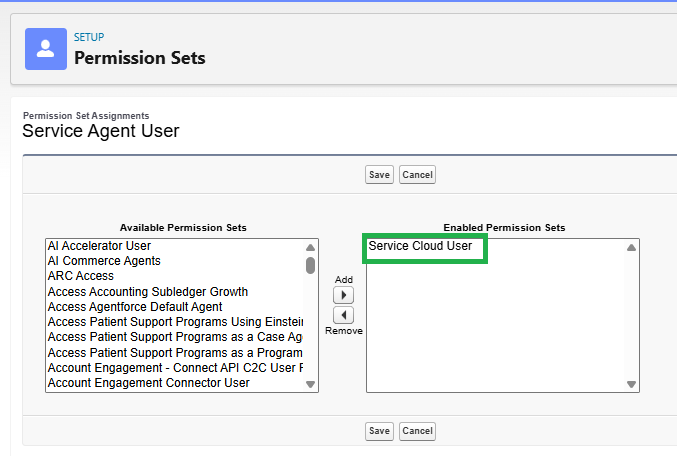Click the enabled list scroll down arrow
The image size is (677, 456).
click(x=631, y=384)
